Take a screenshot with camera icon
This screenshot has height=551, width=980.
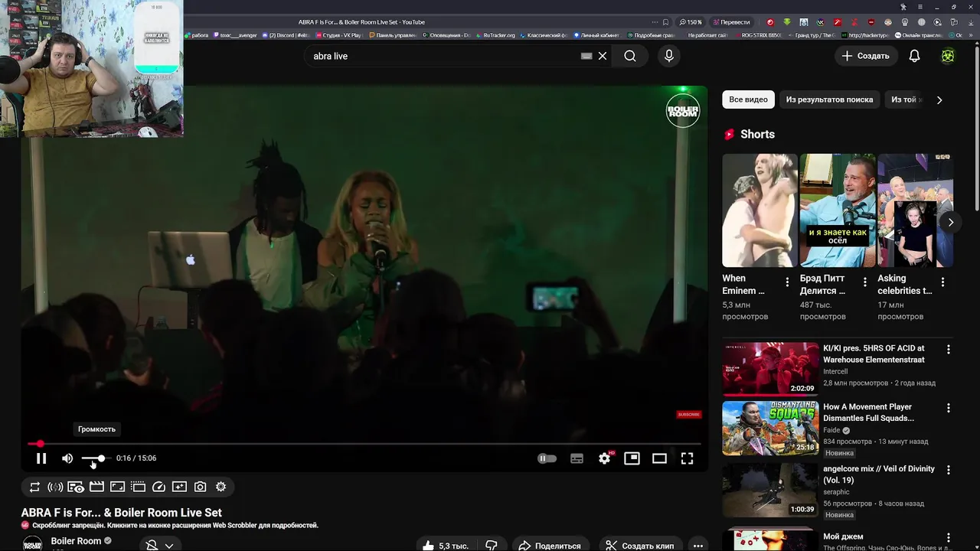200,487
